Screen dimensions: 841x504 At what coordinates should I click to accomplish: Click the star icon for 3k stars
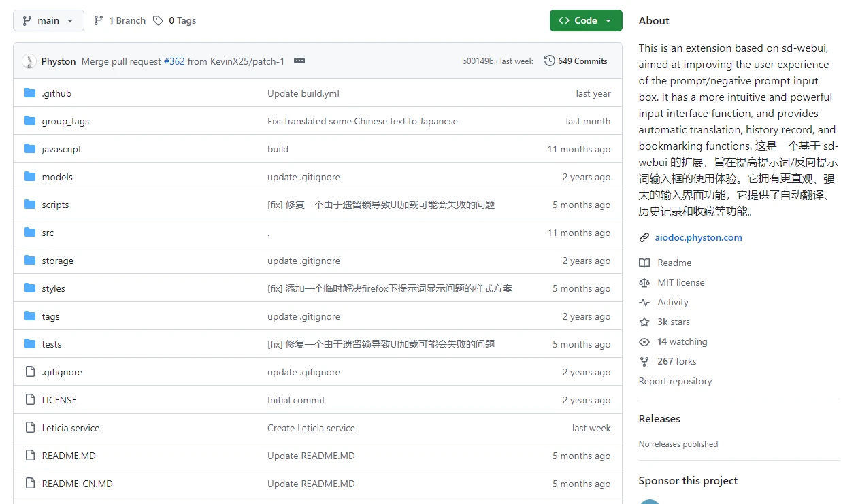click(x=644, y=322)
